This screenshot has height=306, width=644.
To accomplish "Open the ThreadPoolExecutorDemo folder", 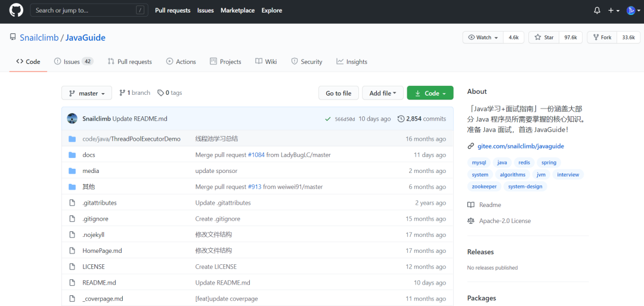I will (131, 139).
